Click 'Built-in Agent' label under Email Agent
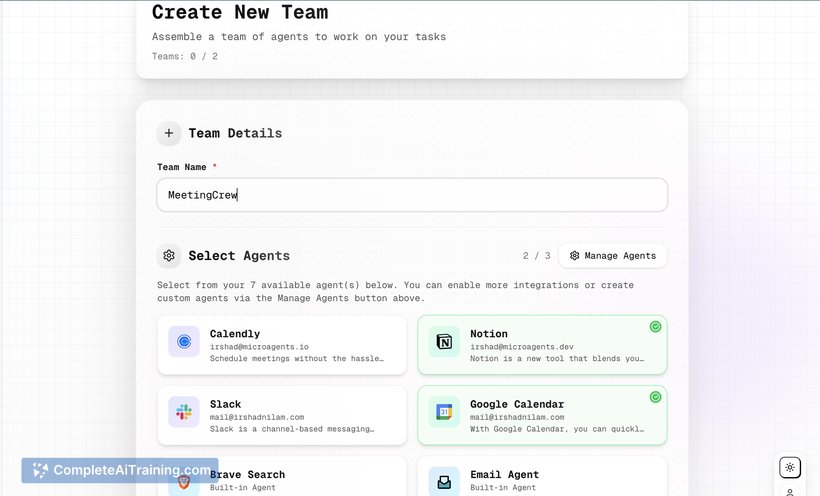This screenshot has height=496, width=820. 503,488
